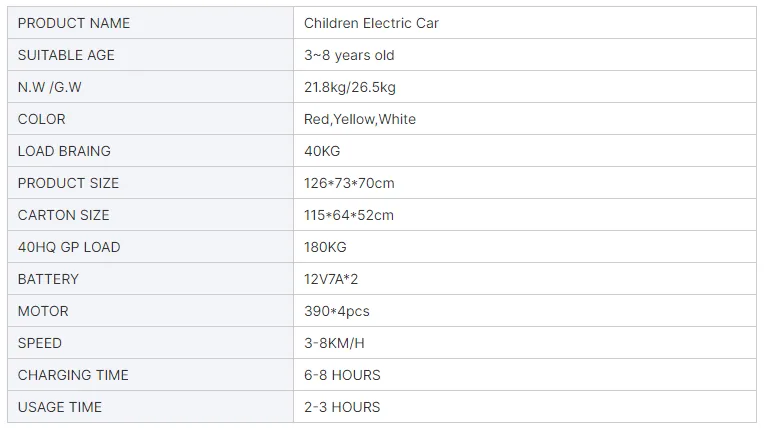767x436 pixels.
Task: Click the 2-3 HOURS usage time value
Action: 342,407
